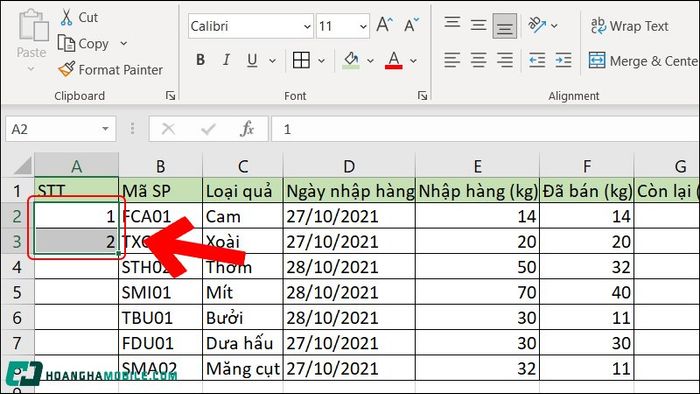Click cell with text "Mã SP"
The width and height of the screenshot is (700, 394).
click(x=161, y=191)
